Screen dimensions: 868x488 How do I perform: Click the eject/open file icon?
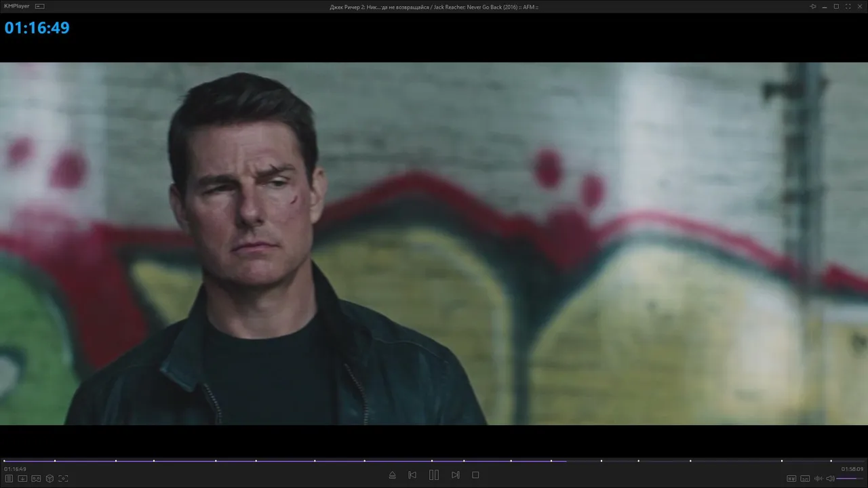click(392, 475)
